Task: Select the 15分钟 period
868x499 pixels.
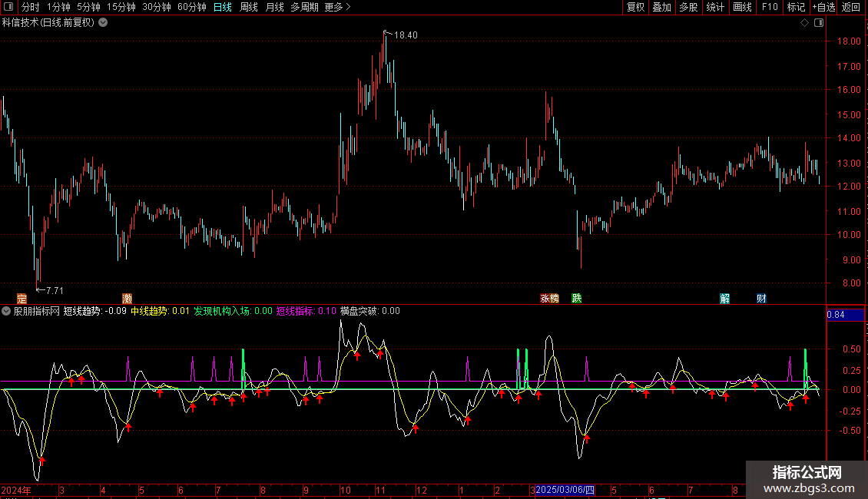Action: pyautogui.click(x=121, y=7)
